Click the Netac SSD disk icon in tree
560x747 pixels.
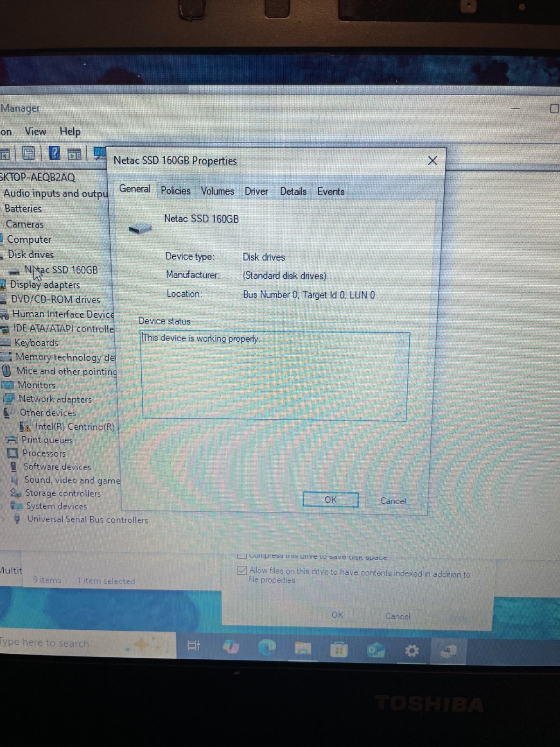tap(15, 271)
